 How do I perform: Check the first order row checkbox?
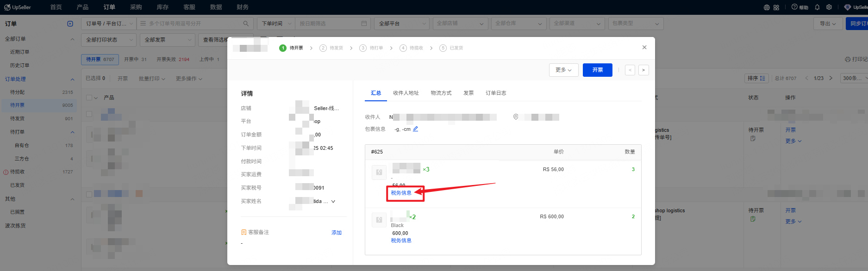coord(89,114)
